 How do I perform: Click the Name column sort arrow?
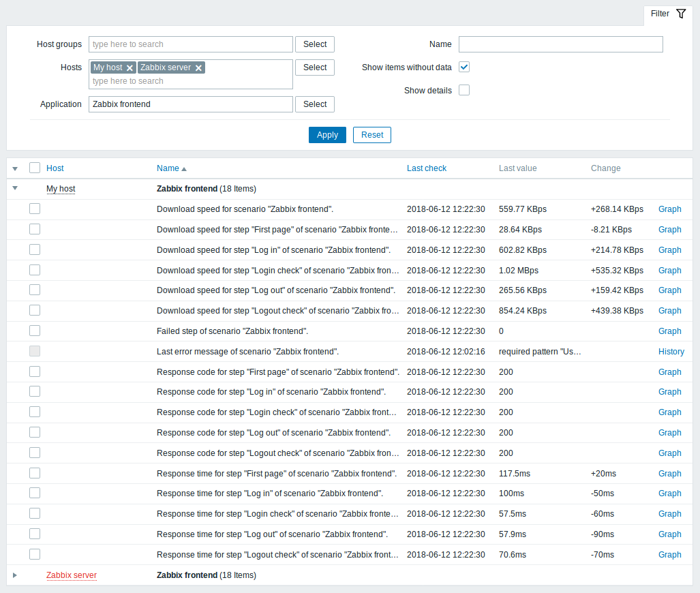[x=184, y=169]
